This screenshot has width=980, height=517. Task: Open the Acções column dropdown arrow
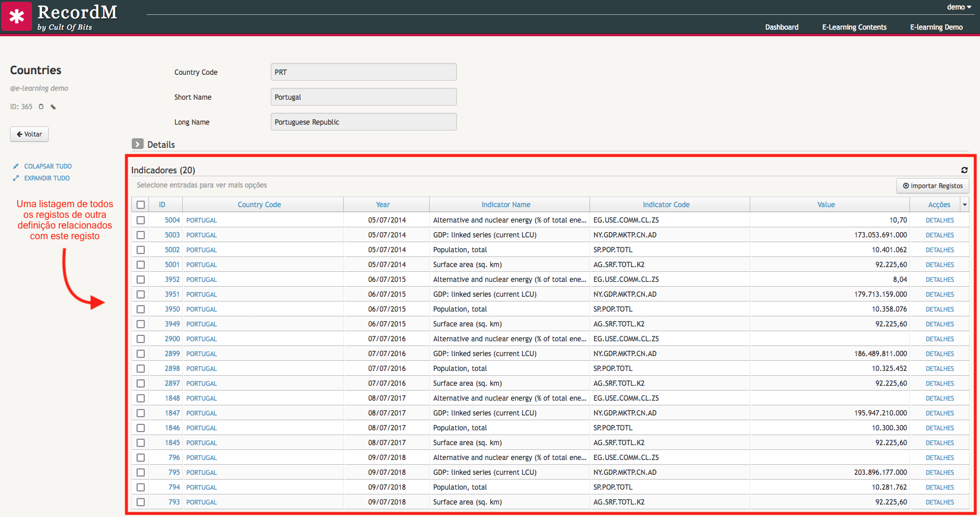click(x=965, y=205)
